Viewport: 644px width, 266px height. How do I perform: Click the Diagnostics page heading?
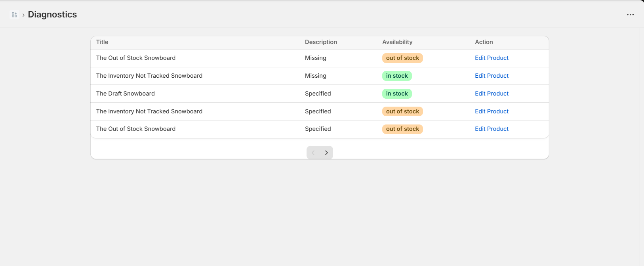click(52, 15)
